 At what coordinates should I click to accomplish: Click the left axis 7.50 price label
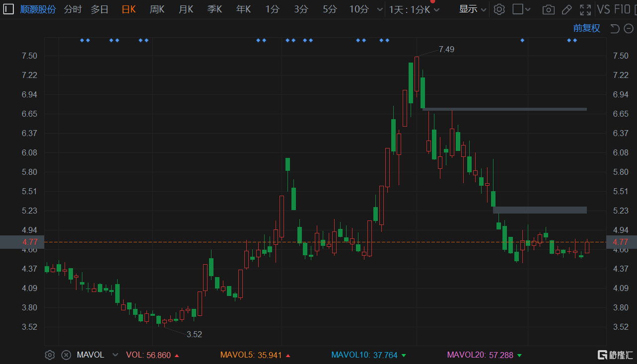29,56
